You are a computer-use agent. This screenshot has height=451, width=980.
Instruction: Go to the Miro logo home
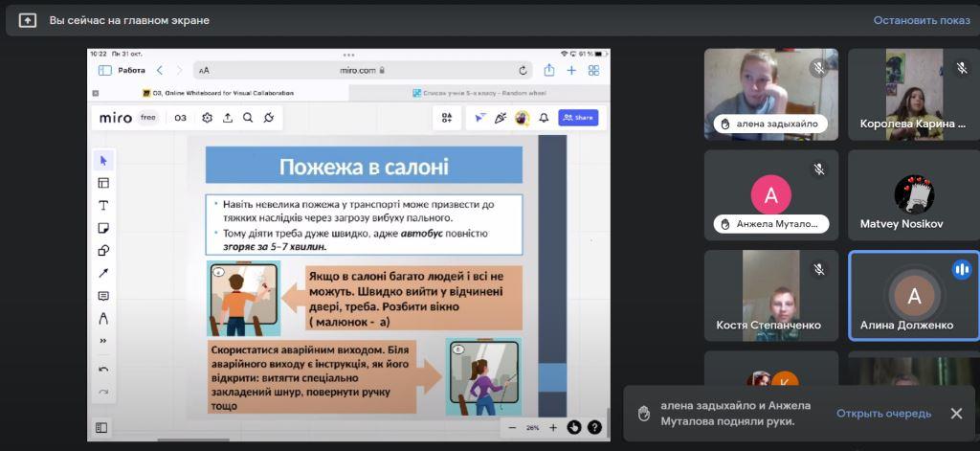coord(116,118)
